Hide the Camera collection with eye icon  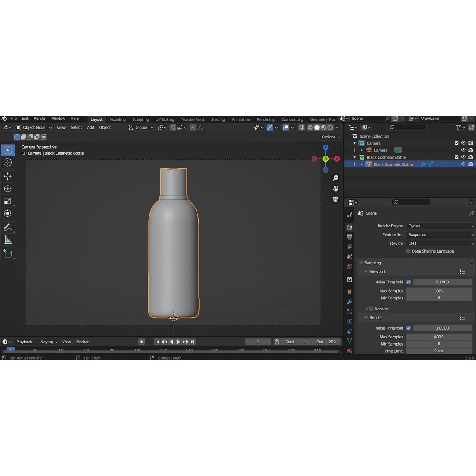coord(464,143)
